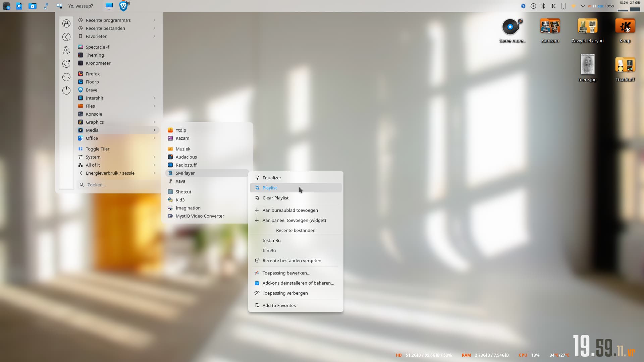
Task: Open Spectacle -f entry
Action: tap(118, 47)
